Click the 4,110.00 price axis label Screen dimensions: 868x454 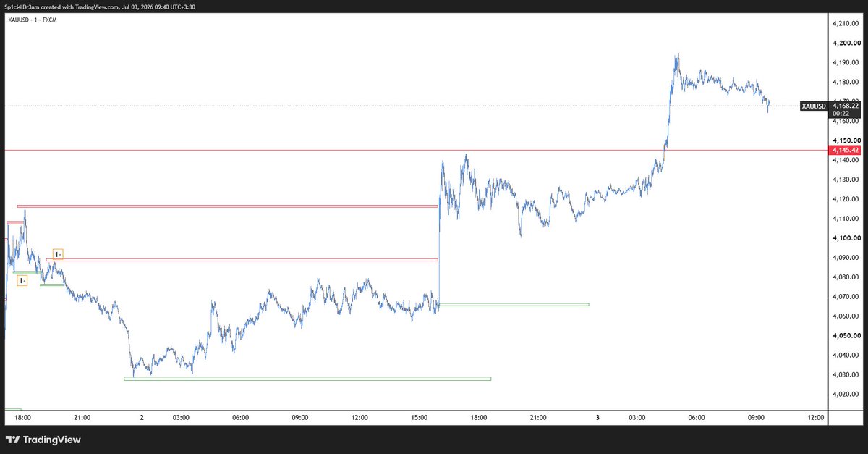(x=846, y=219)
